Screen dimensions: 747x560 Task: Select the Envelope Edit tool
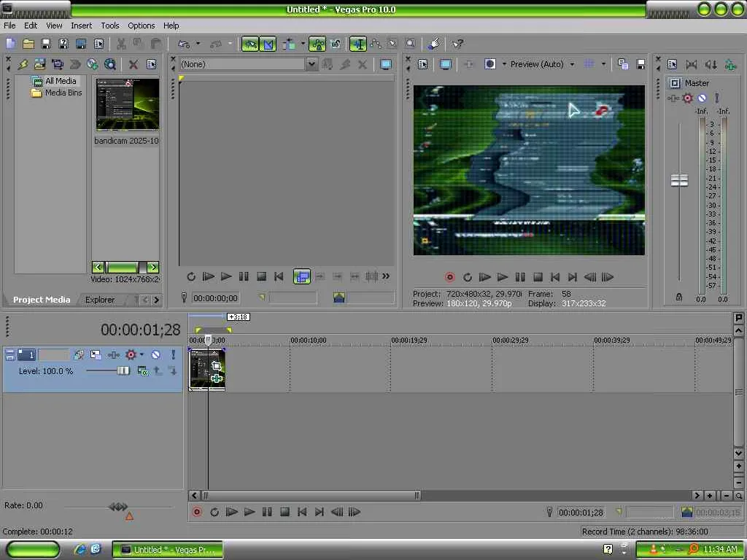pyautogui.click(x=376, y=44)
